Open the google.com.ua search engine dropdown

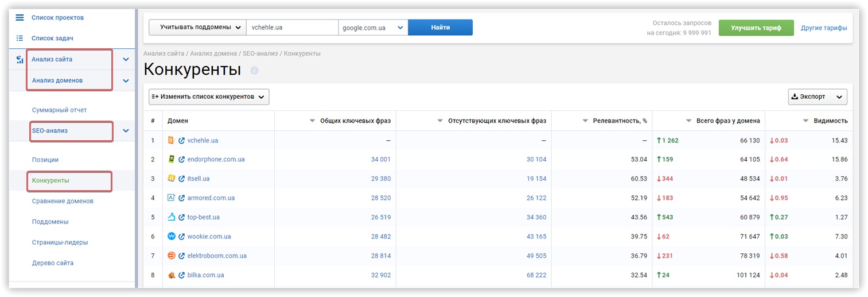coord(373,28)
